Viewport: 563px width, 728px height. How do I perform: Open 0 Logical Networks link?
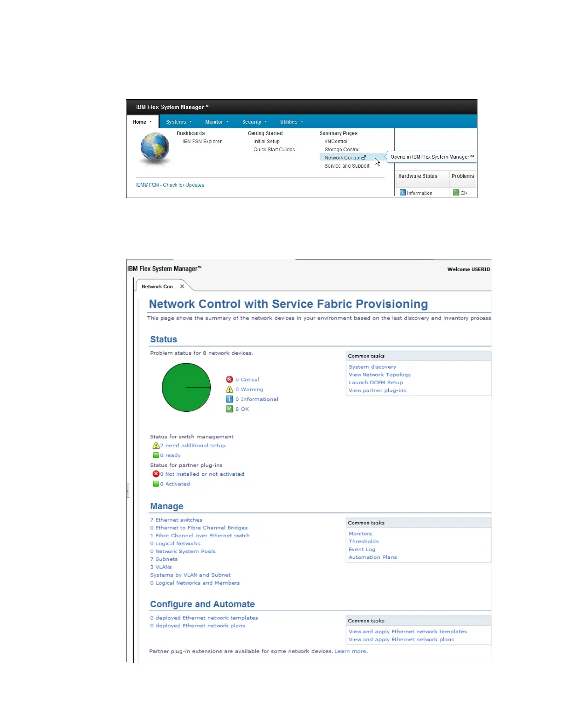tap(175, 543)
